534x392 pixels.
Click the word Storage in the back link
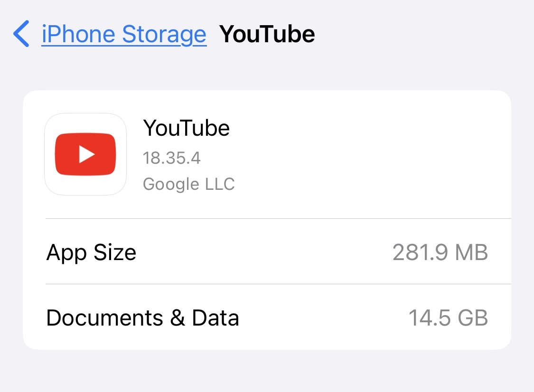pyautogui.click(x=164, y=34)
